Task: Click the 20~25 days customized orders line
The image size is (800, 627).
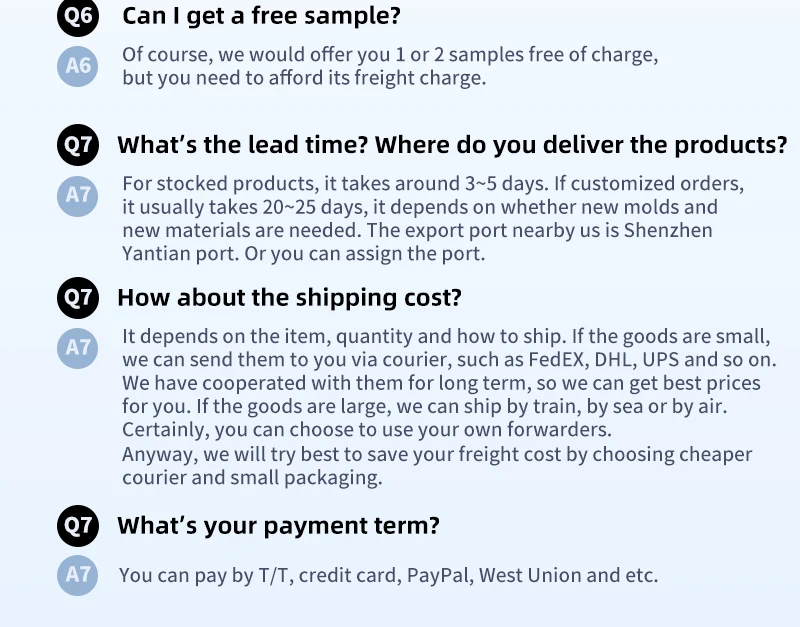Action: (x=420, y=207)
